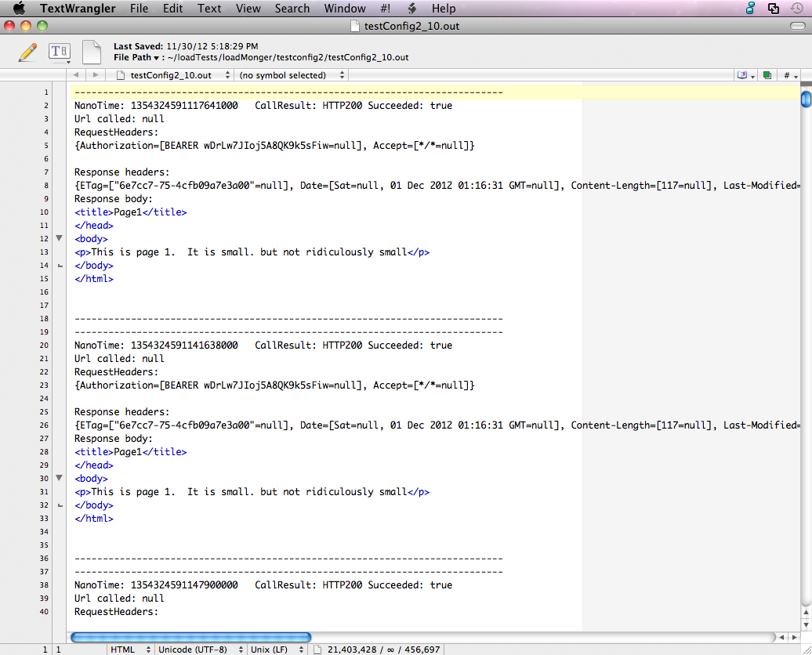
Task: Open the Search menu
Action: [x=292, y=9]
